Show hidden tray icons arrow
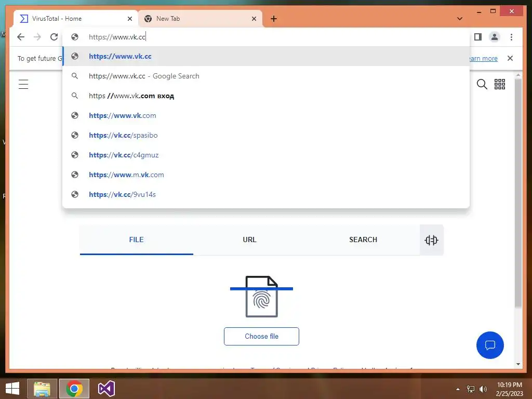This screenshot has width=532, height=399. pos(458,389)
